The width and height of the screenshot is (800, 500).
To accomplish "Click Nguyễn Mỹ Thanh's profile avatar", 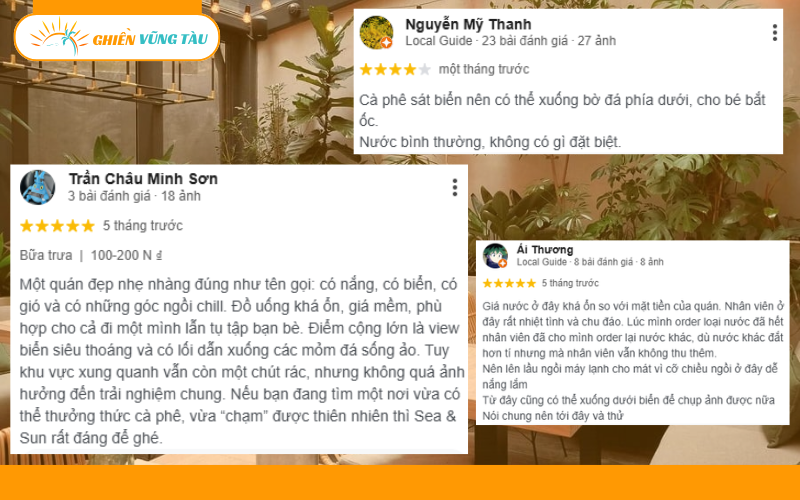I will pos(376,33).
